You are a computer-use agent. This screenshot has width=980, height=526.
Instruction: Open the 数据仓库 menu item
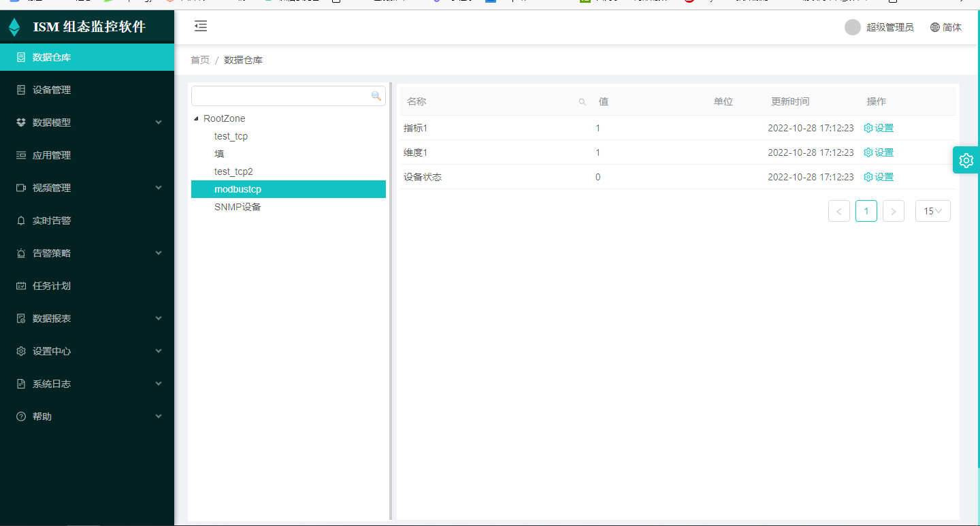click(x=87, y=57)
